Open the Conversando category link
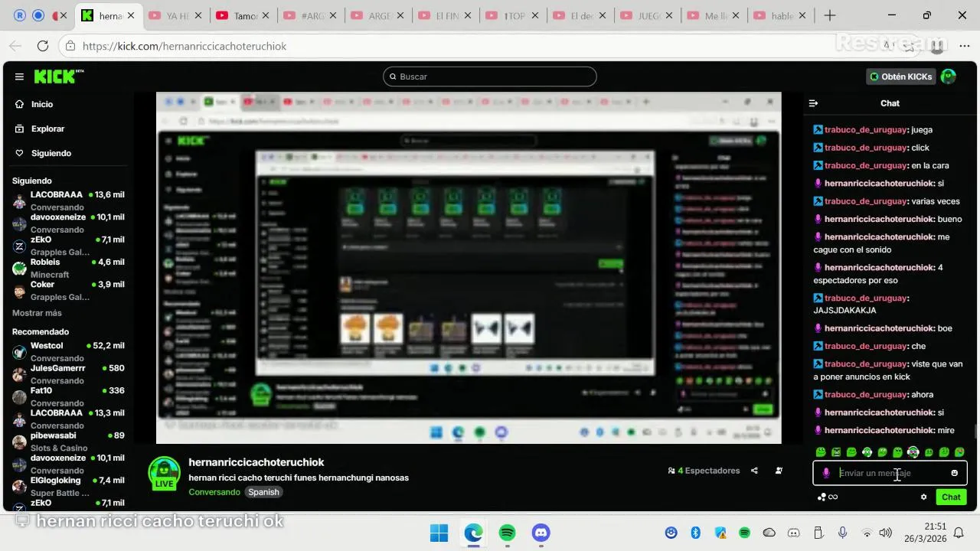Image resolution: width=980 pixels, height=551 pixels. click(214, 492)
